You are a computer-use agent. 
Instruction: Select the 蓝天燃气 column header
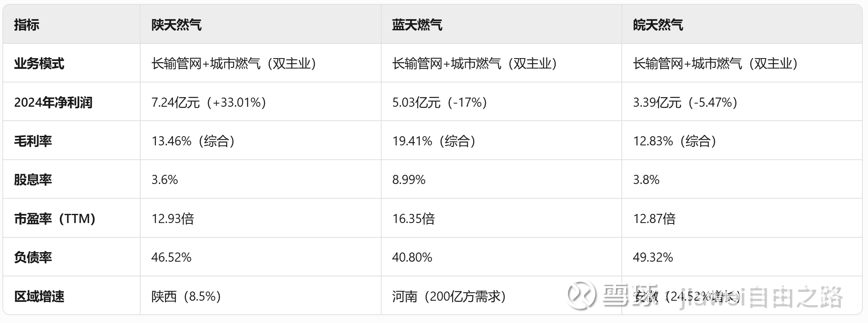pos(417,25)
